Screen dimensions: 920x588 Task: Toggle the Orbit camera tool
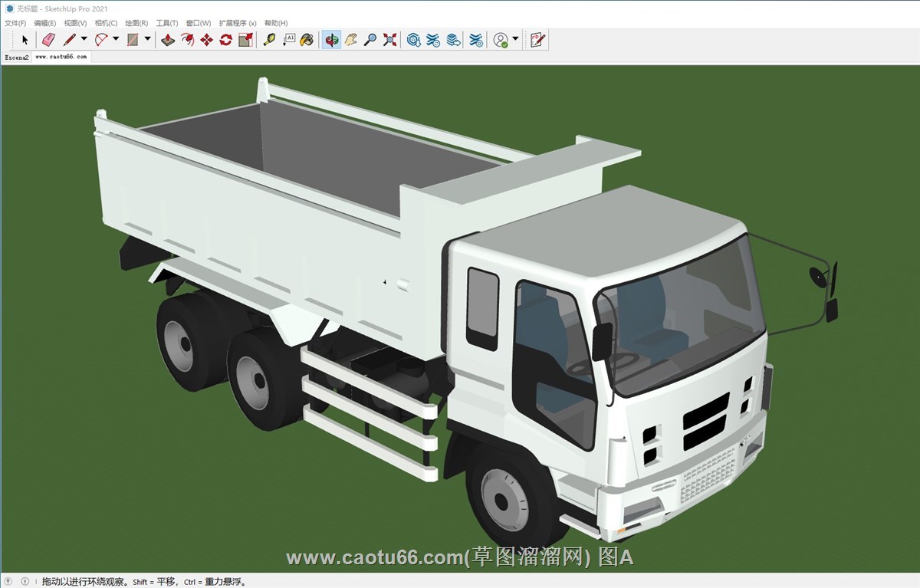click(x=331, y=40)
